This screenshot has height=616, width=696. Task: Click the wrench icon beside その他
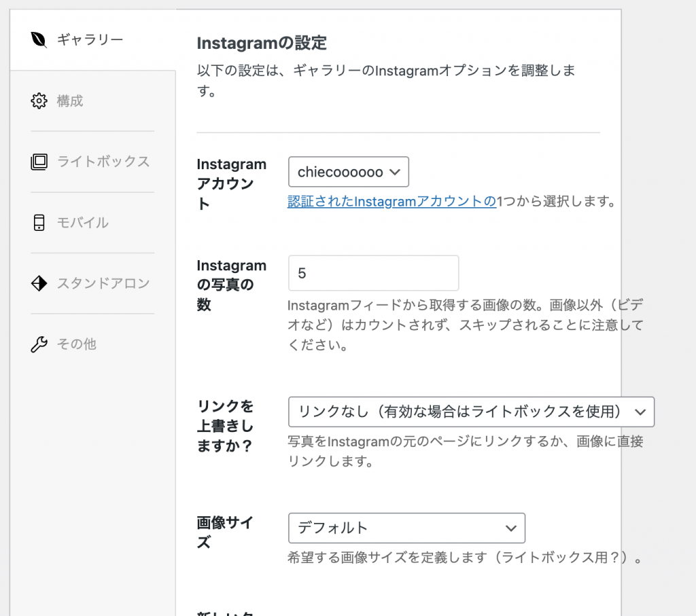39,344
